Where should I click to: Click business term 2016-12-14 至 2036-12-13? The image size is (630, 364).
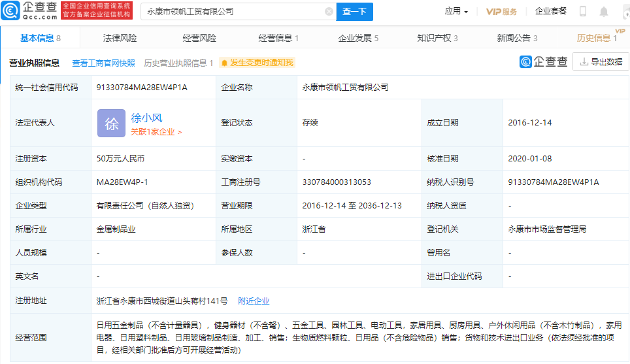tap(352, 206)
